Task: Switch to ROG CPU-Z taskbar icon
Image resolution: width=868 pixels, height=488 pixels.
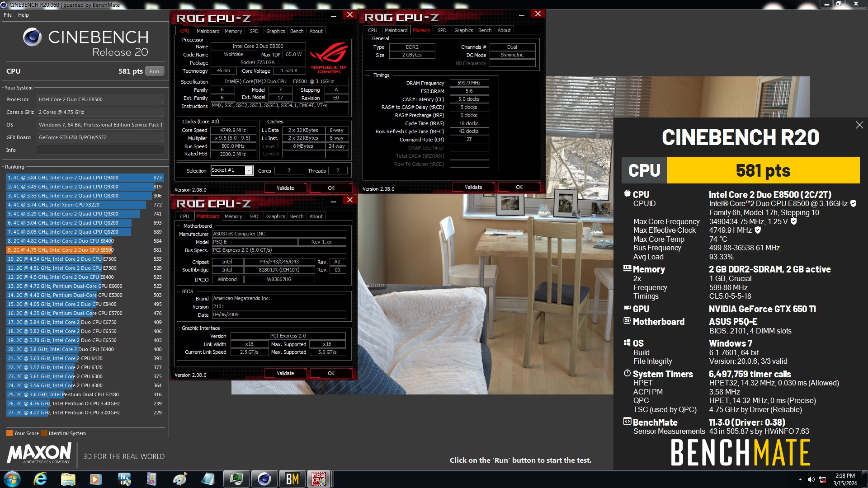Action: coord(319,479)
